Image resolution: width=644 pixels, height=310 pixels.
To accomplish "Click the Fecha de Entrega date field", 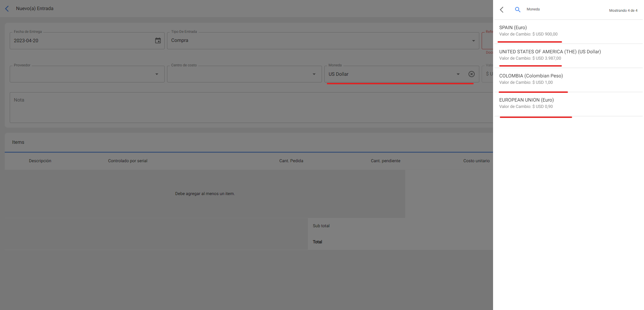I will click(x=80, y=41).
